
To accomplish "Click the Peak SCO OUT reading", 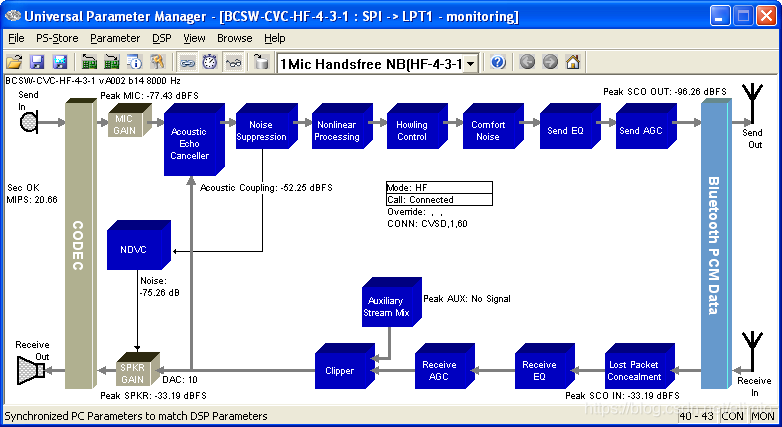I will 665,92.
